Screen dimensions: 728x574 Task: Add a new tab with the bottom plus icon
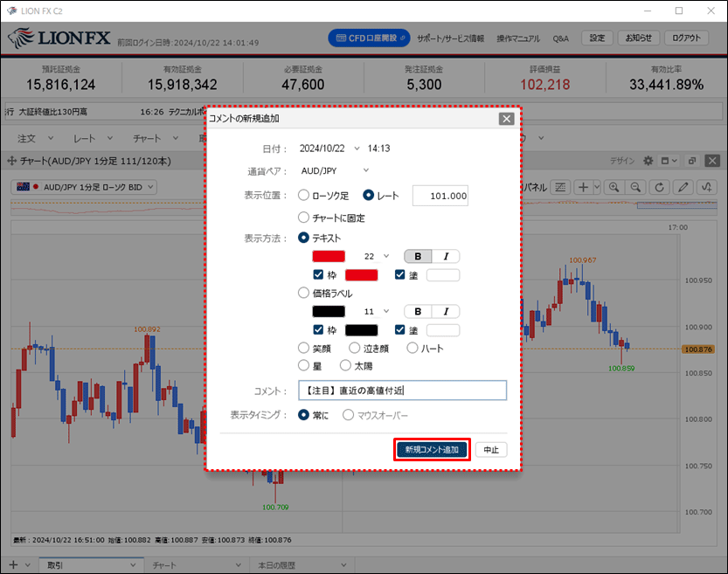point(13,564)
